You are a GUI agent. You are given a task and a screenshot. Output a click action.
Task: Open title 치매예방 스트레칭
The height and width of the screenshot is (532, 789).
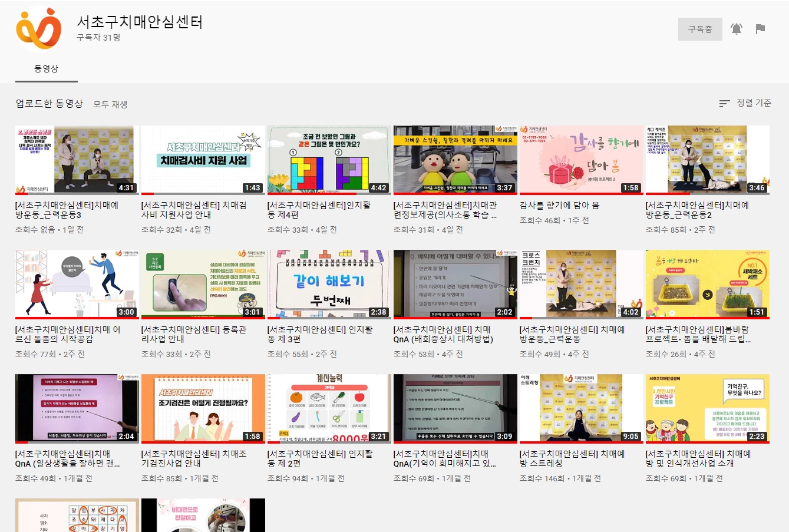[x=572, y=459]
